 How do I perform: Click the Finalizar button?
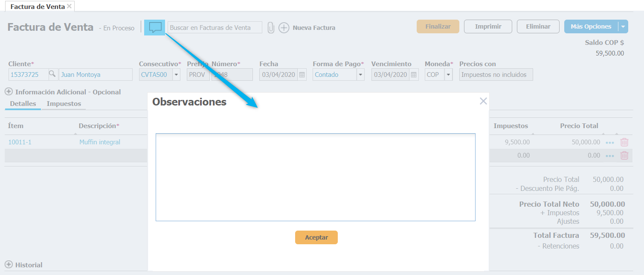pyautogui.click(x=438, y=26)
